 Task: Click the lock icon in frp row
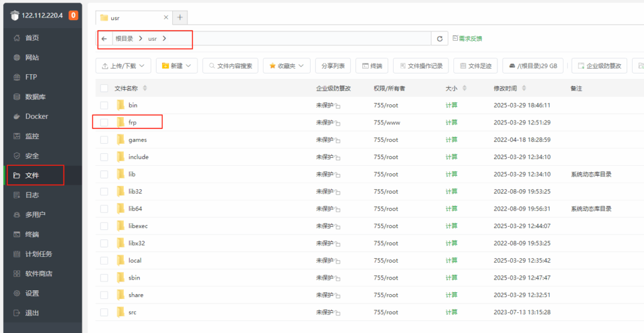[x=338, y=123]
